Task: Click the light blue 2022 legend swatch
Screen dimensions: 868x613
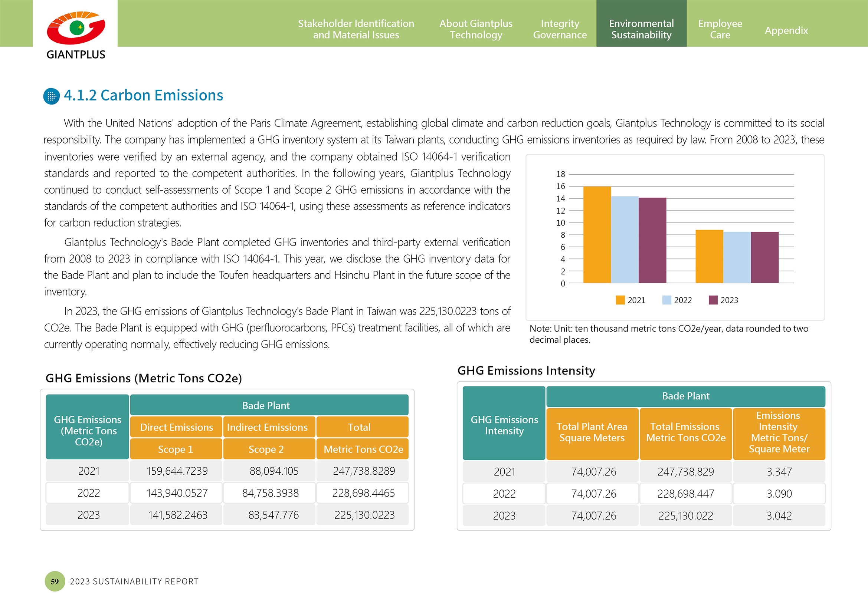Action: (666, 300)
